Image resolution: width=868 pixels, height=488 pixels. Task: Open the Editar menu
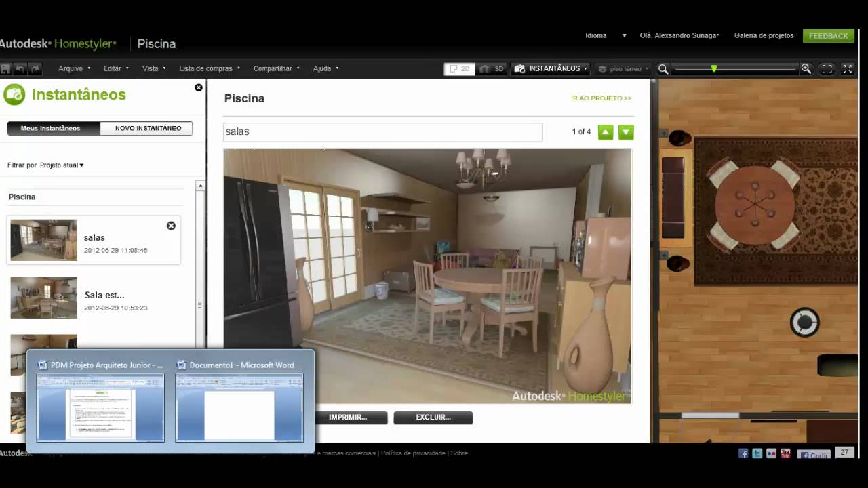pos(116,68)
